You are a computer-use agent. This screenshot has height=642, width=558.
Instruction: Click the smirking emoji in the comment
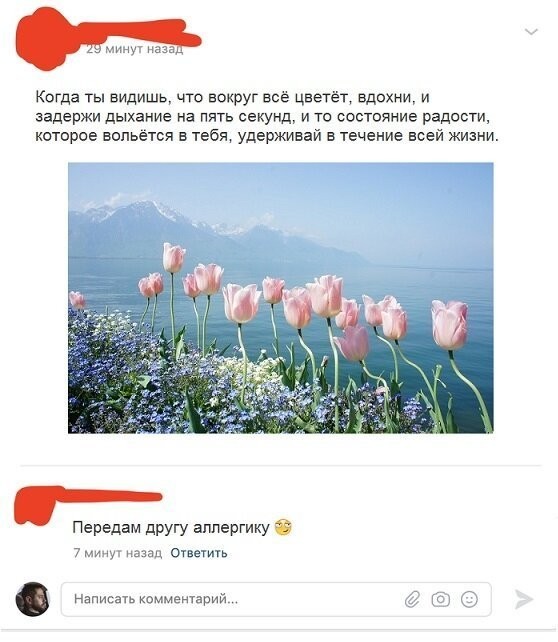pos(283,527)
